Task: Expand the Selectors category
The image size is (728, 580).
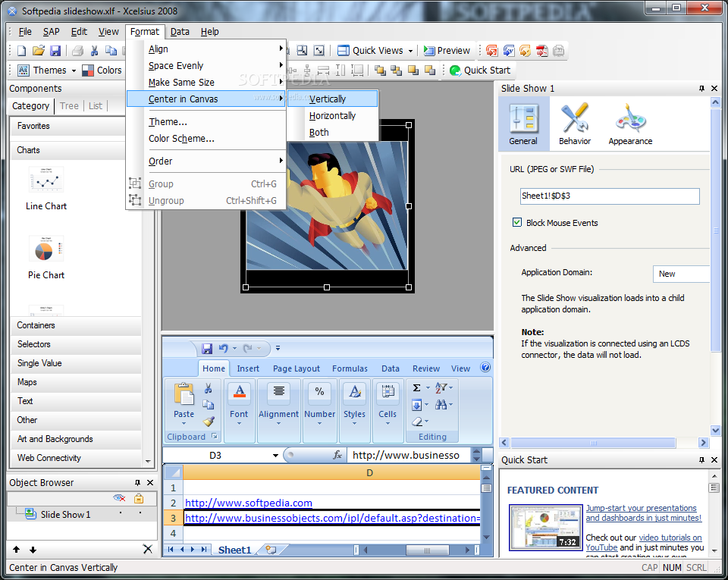Action: [x=76, y=344]
